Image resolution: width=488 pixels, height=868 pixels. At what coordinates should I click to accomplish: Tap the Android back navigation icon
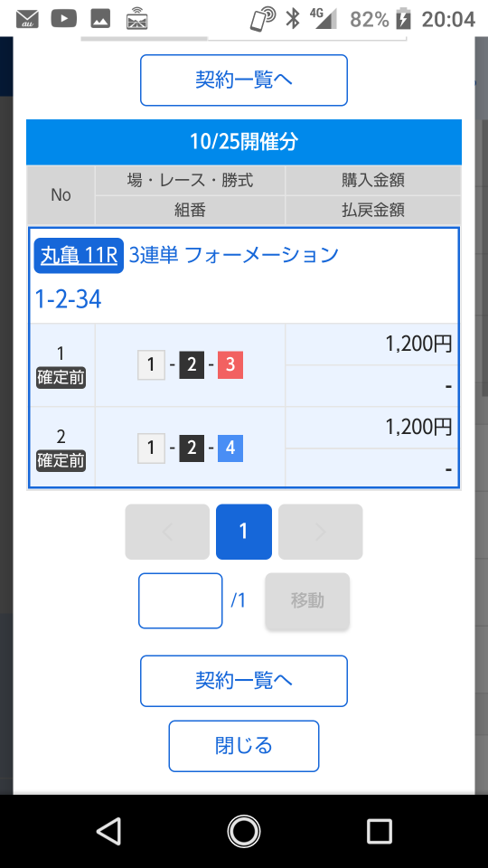(x=109, y=831)
